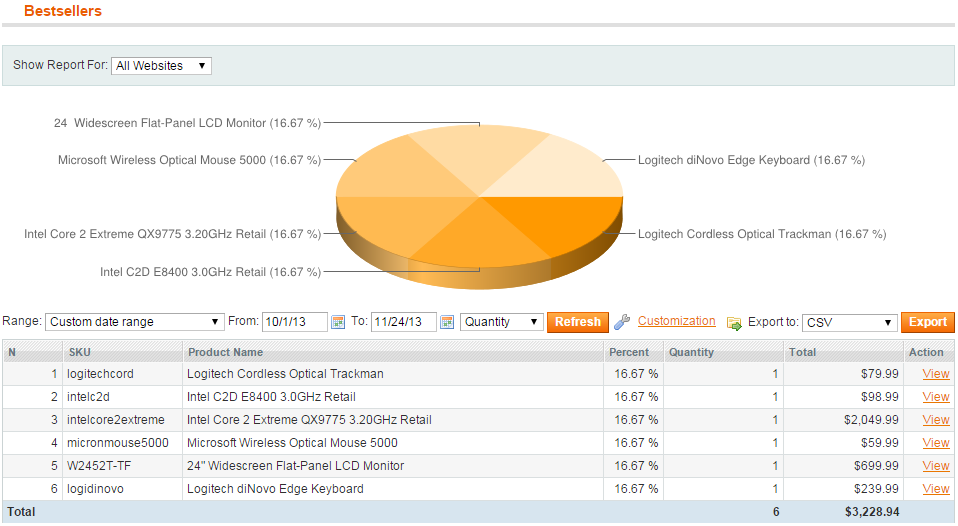This screenshot has width=958, height=526.
Task: Click the export icon beside Export to
Action: click(734, 323)
